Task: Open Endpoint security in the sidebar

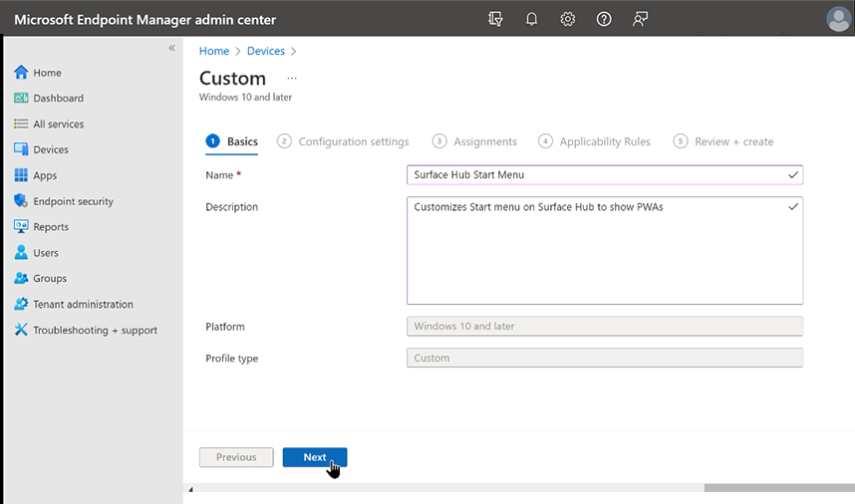Action: [x=73, y=201]
